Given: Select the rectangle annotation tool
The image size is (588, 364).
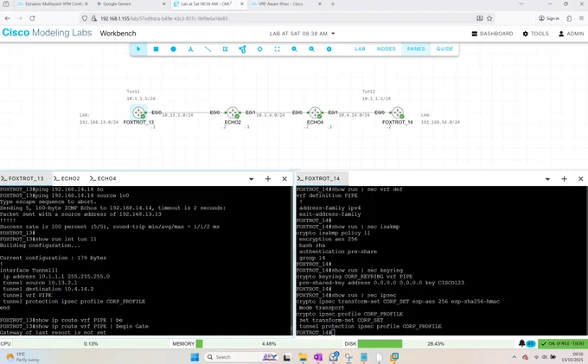Looking at the screenshot, I should [x=156, y=49].
